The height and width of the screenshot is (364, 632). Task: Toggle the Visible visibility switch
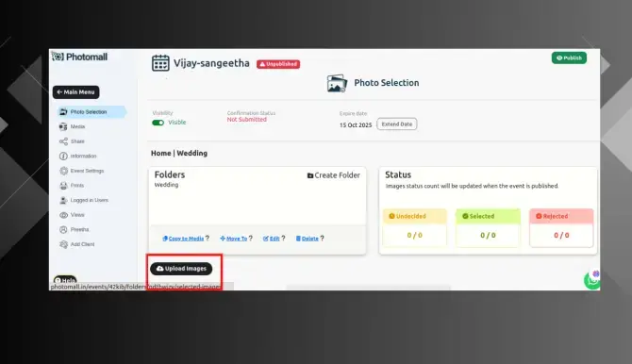(x=158, y=123)
